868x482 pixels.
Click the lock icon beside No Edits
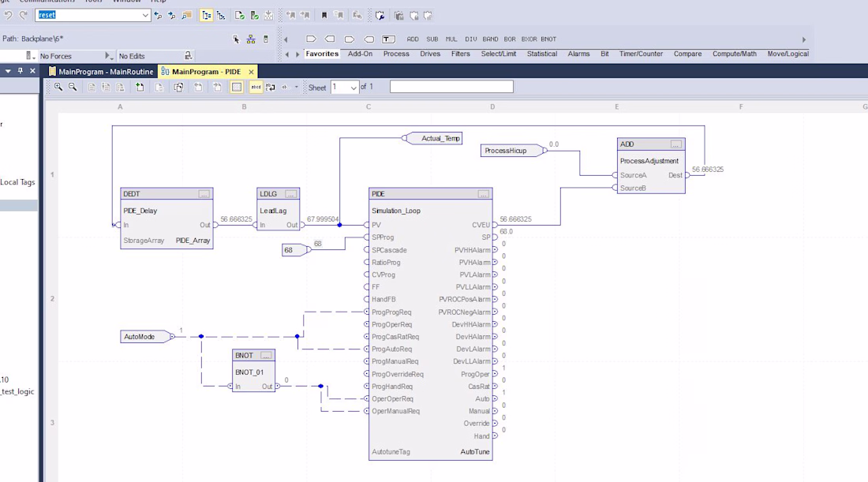coord(189,56)
